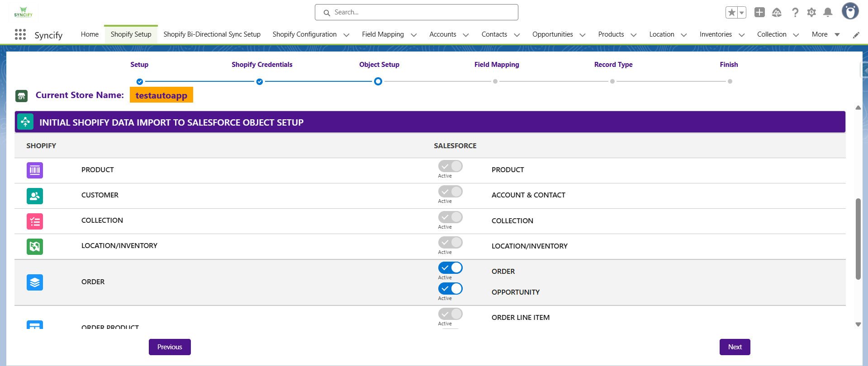Click the Favorites star icon

point(731,12)
